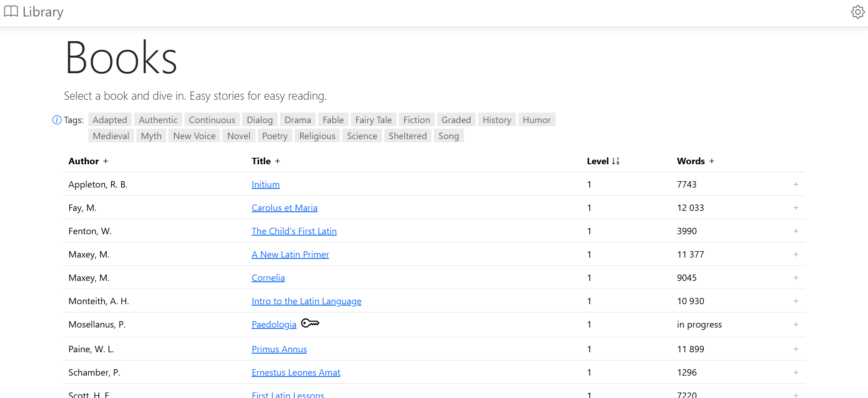The width and height of the screenshot is (868, 398).
Task: Click the 'in progress' words cell
Action: point(700,324)
